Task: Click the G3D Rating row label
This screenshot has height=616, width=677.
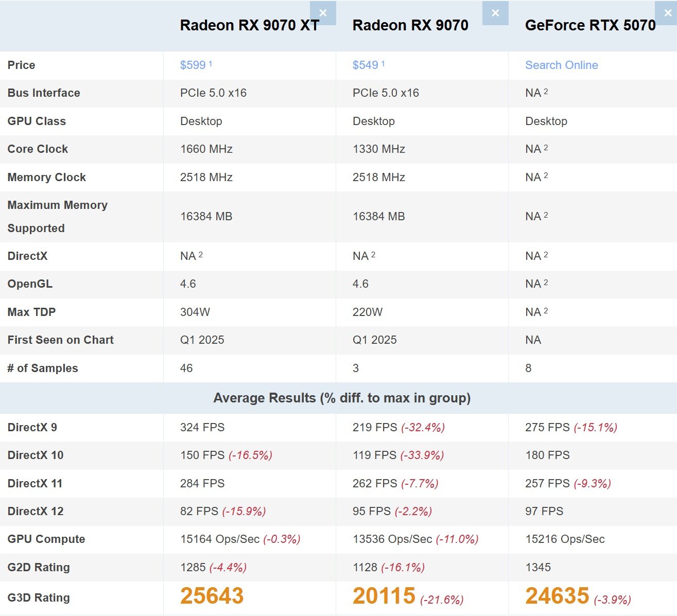Action: click(39, 597)
